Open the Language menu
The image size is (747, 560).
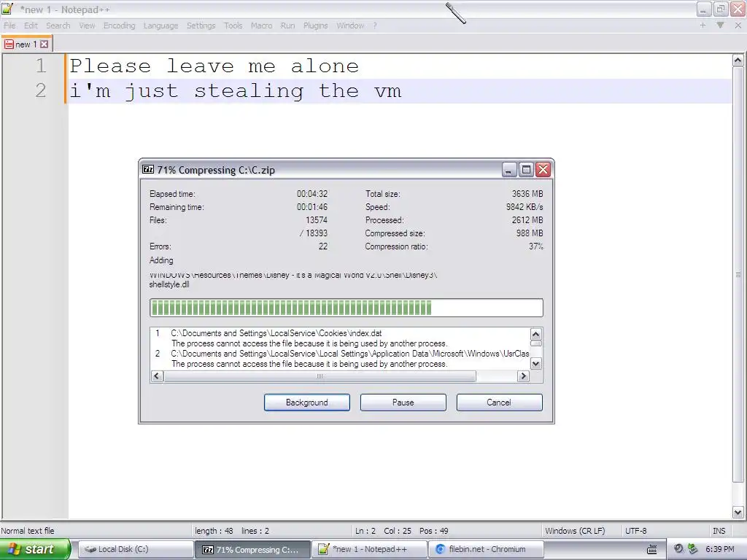point(160,26)
